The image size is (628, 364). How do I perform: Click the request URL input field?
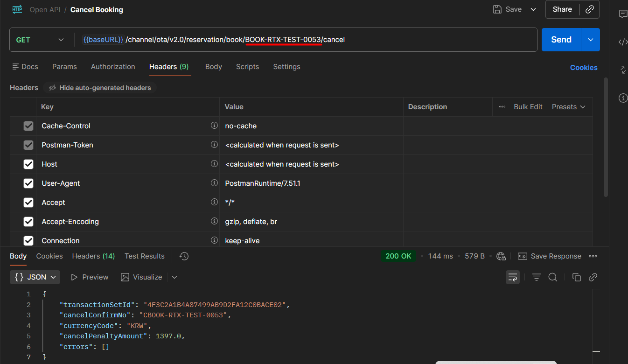pos(420,40)
